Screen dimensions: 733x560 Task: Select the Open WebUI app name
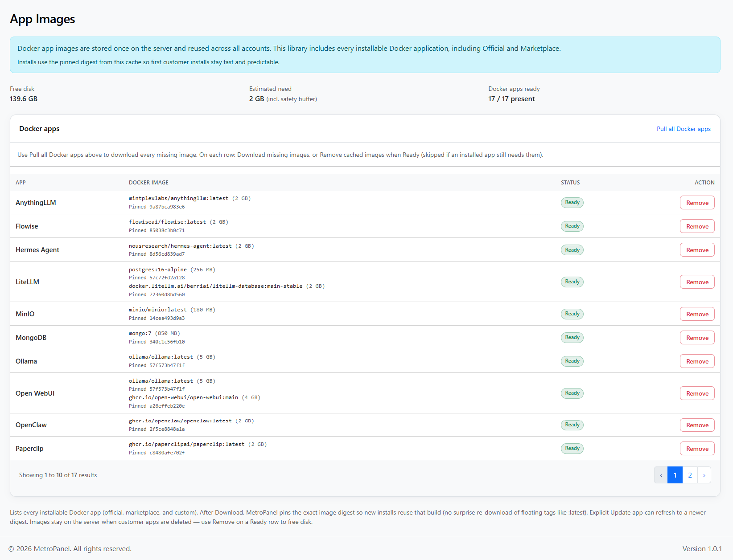coord(35,393)
